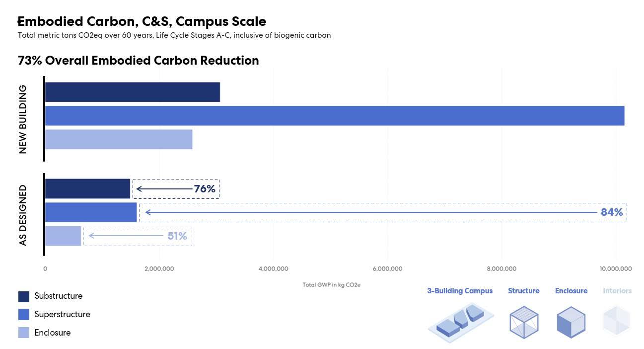The height and width of the screenshot is (349, 644).
Task: Click the New Building superstructure bar
Action: [x=334, y=116]
